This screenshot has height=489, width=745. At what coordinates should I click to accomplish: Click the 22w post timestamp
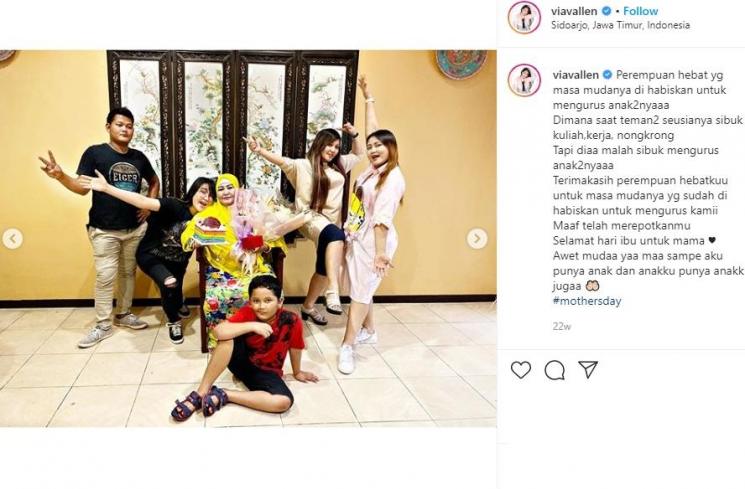(x=561, y=326)
